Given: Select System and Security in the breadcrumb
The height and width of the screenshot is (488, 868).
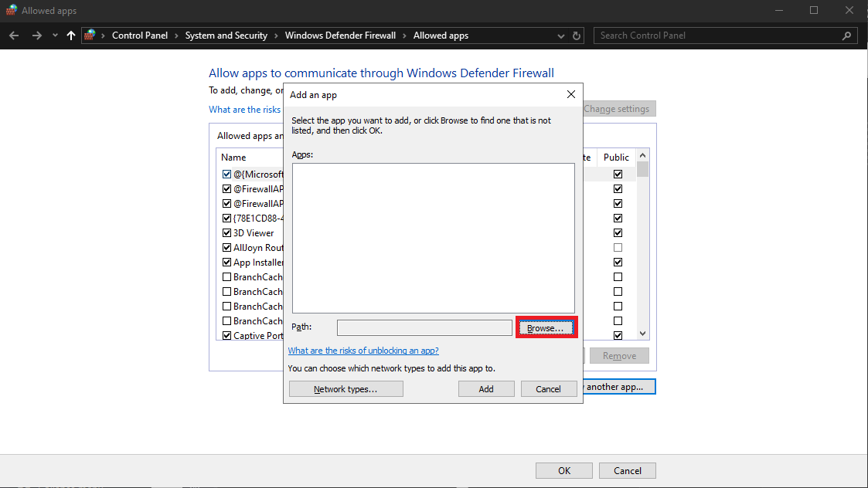Looking at the screenshot, I should click(226, 35).
